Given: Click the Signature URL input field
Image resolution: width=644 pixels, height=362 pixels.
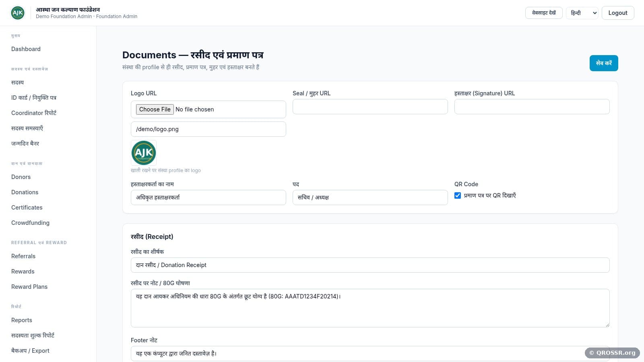Looking at the screenshot, I should tap(532, 107).
